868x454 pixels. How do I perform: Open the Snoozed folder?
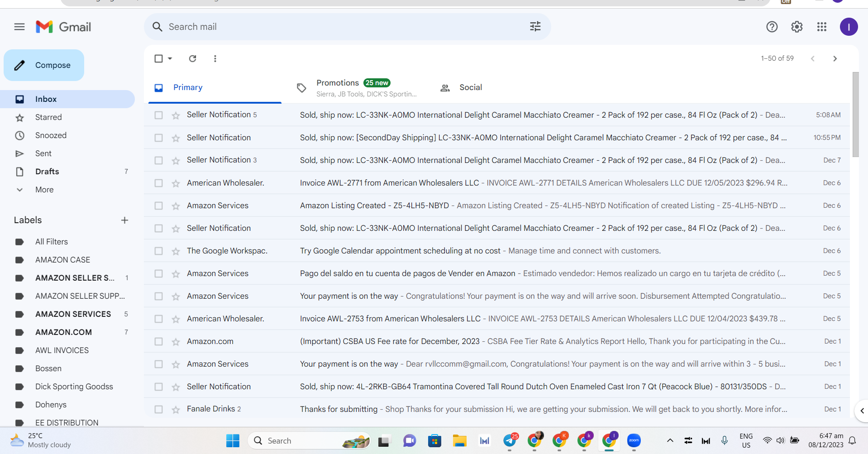pos(68,135)
